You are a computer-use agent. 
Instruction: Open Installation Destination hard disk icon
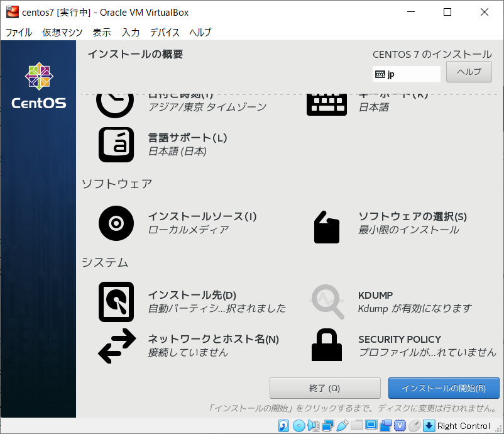pos(116,302)
